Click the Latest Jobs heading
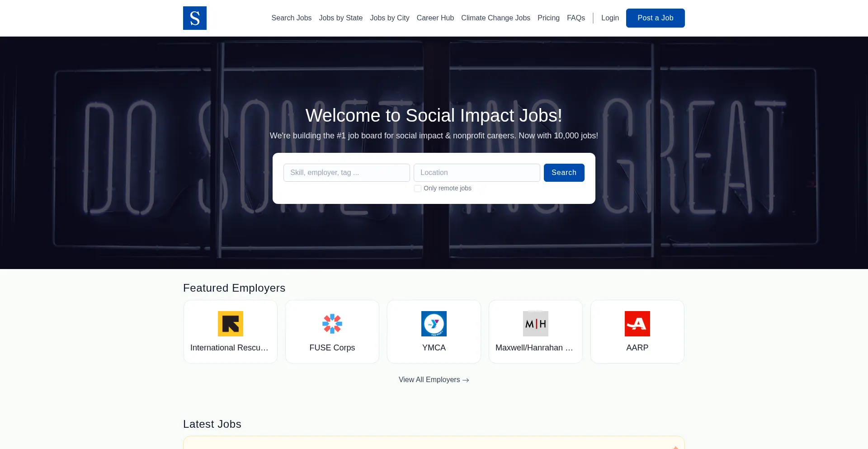This screenshot has width=868, height=449. point(212,424)
